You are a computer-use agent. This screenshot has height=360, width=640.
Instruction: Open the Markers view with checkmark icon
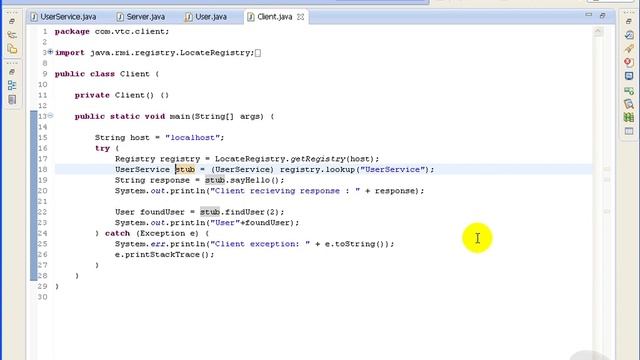click(629, 35)
